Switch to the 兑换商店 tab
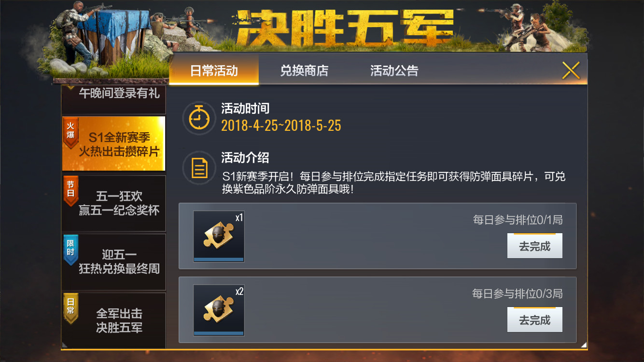Image resolution: width=644 pixels, height=362 pixels. pyautogui.click(x=304, y=70)
